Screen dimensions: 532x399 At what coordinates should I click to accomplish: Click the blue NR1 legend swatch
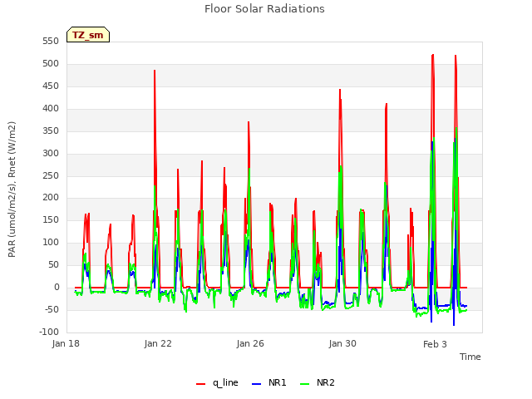click(x=257, y=384)
